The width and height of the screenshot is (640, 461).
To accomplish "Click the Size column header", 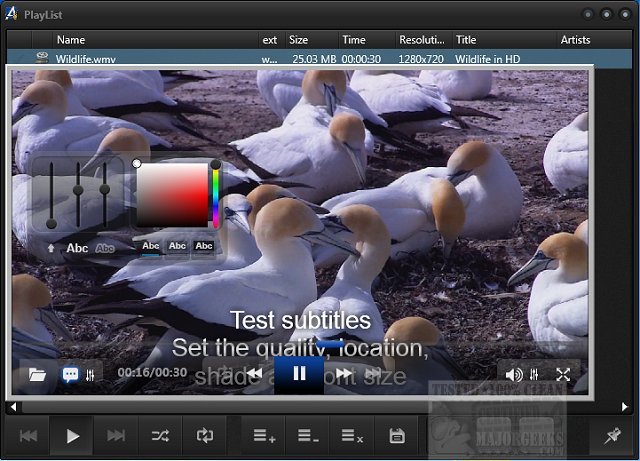I will click(298, 40).
